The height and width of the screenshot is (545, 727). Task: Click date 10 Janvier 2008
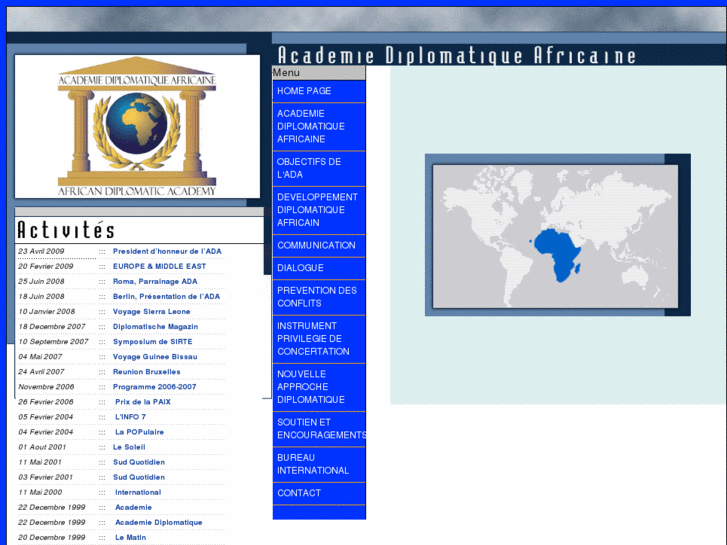47,312
